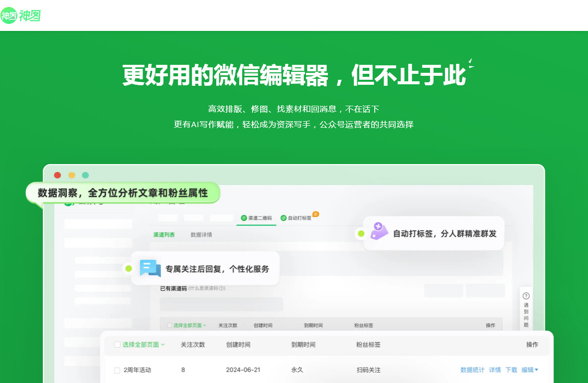This screenshot has height=383, width=588.
Task: Open 数据统计 for 2周年活动
Action: click(472, 370)
